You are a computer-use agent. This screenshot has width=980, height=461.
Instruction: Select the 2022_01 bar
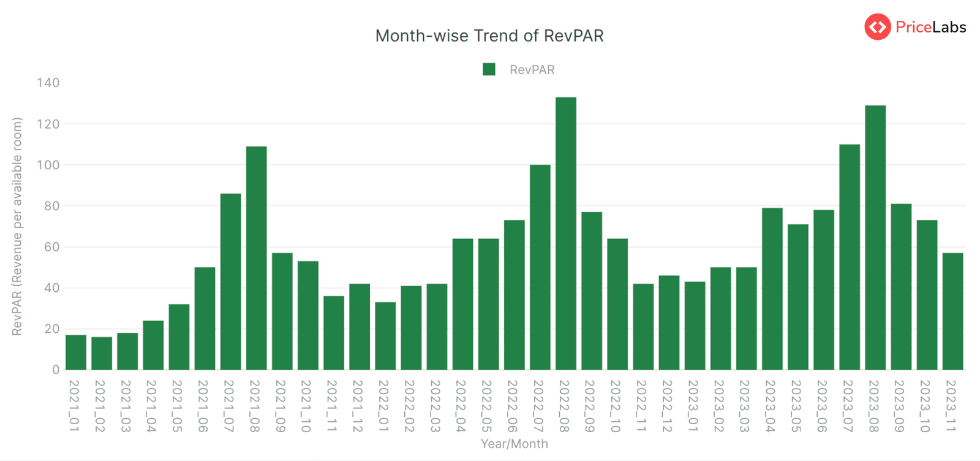click(385, 336)
